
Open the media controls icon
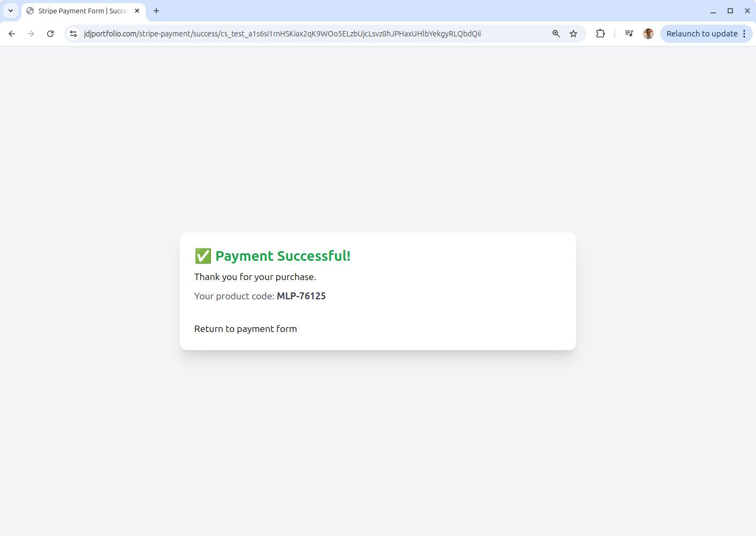(629, 34)
